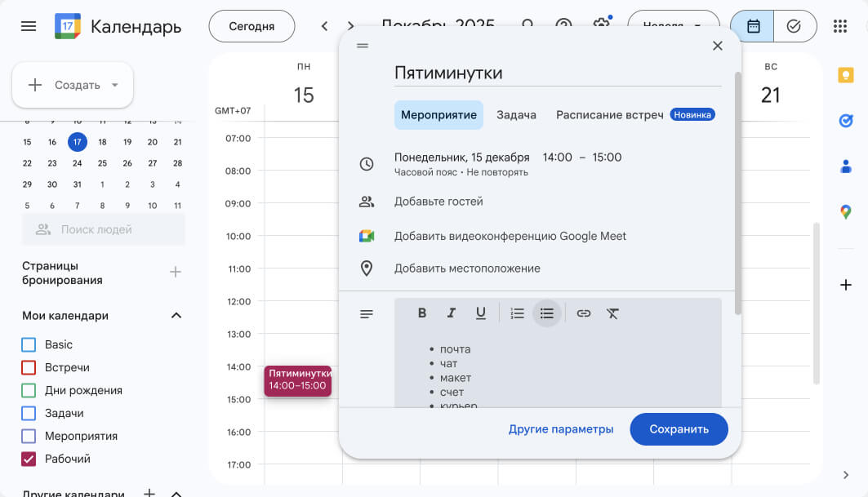Image resolution: width=868 pixels, height=497 pixels.
Task: Clear formatting in the description editor
Action: click(x=613, y=313)
